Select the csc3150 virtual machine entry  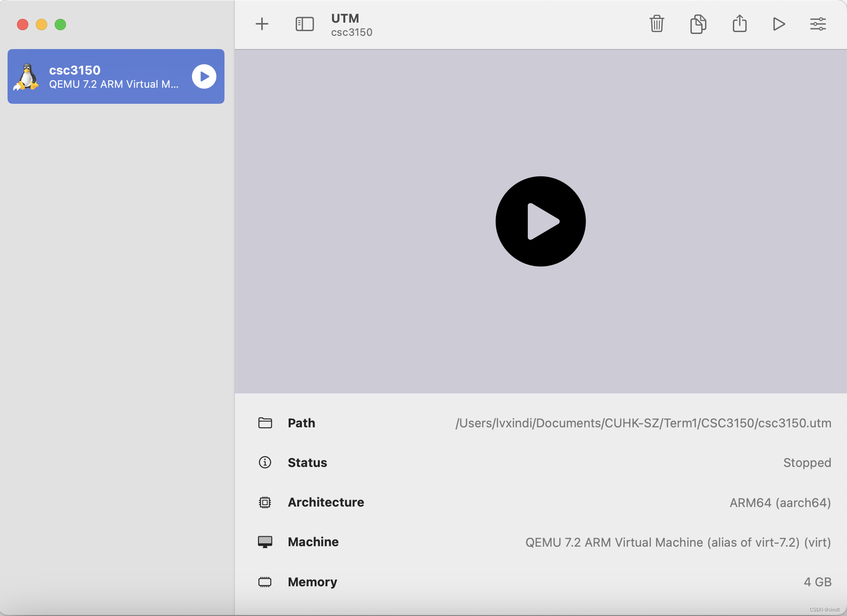tap(116, 76)
